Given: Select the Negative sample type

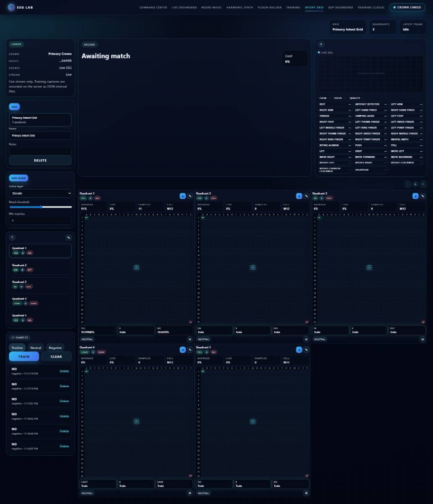Looking at the screenshot, I should (55, 347).
